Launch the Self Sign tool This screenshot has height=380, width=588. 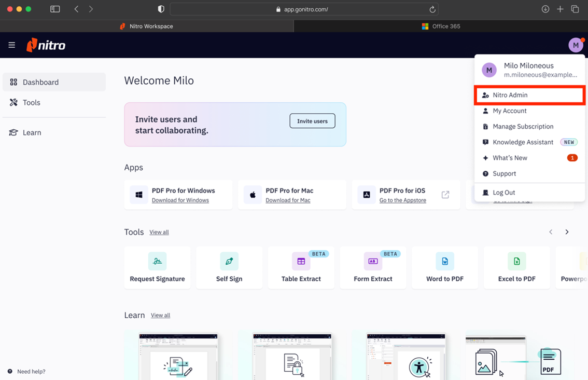pyautogui.click(x=229, y=267)
